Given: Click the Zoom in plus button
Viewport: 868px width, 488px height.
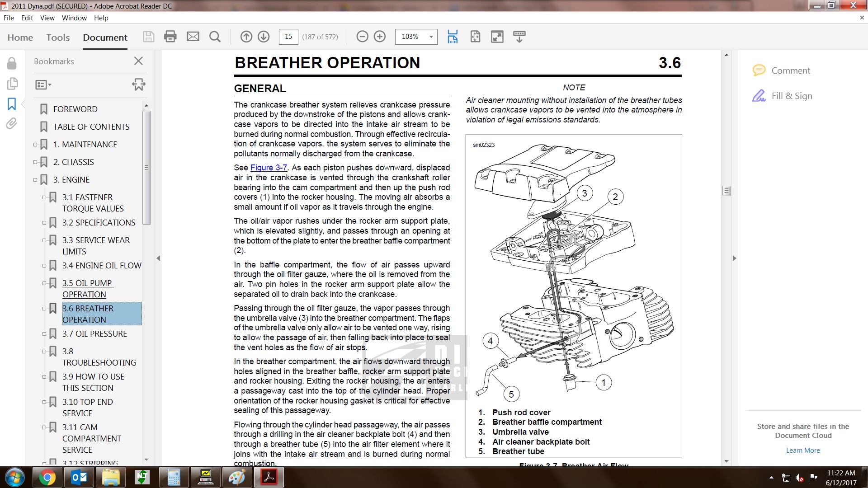Looking at the screenshot, I should tap(380, 37).
